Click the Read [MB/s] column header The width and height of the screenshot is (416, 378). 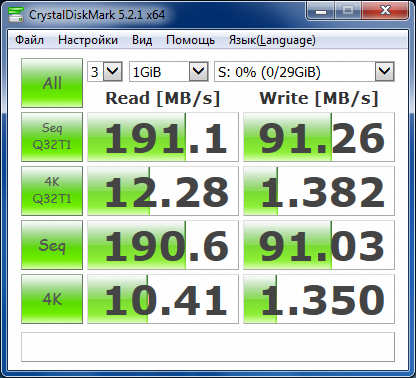click(x=163, y=98)
